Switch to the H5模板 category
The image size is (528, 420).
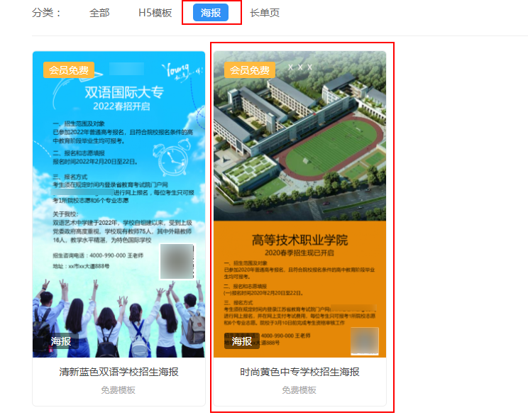point(155,13)
